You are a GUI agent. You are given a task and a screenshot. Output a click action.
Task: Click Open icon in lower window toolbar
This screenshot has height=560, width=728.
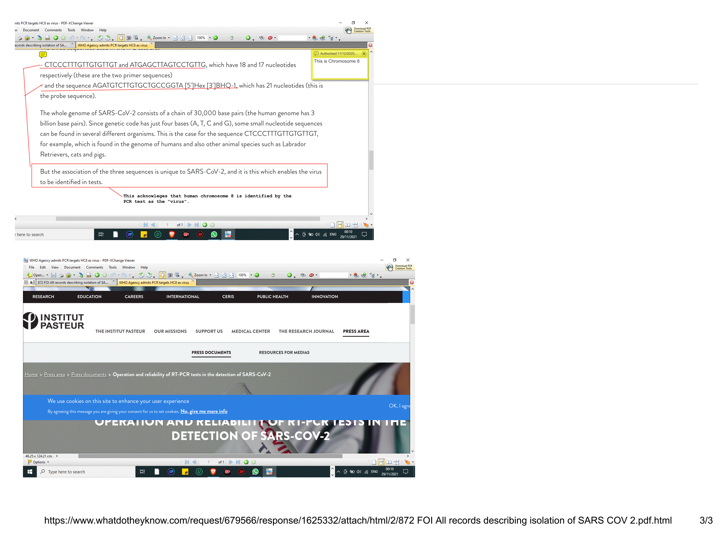(x=30, y=275)
